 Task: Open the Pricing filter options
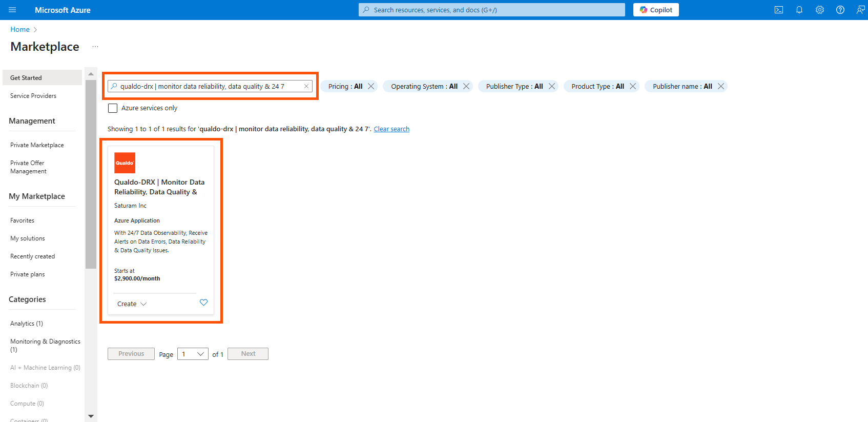[345, 86]
